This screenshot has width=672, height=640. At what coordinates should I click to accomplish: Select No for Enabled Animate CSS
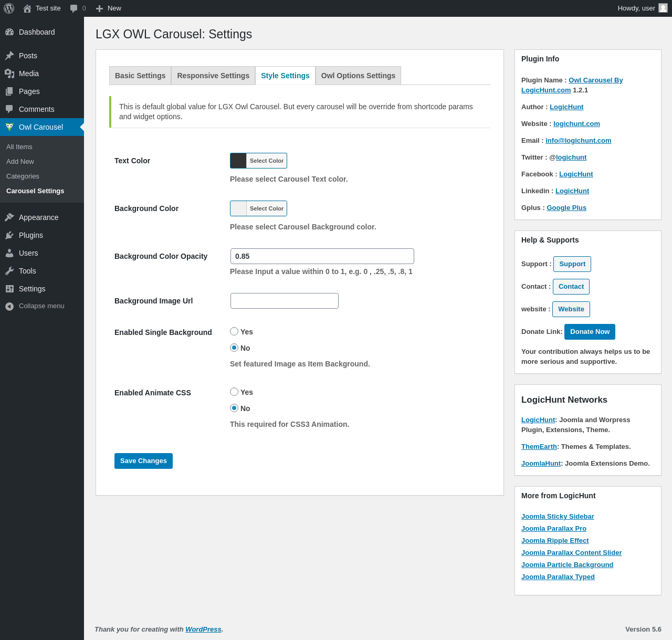click(x=234, y=408)
